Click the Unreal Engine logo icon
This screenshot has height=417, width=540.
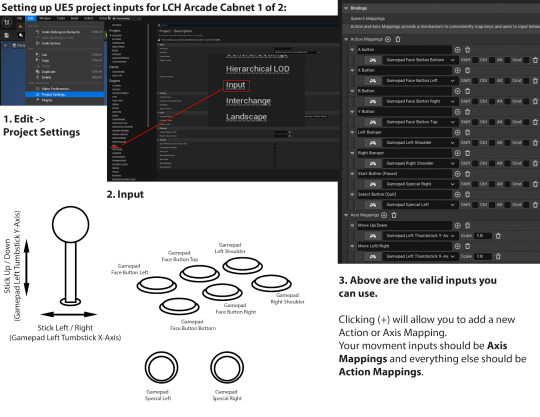point(7,22)
